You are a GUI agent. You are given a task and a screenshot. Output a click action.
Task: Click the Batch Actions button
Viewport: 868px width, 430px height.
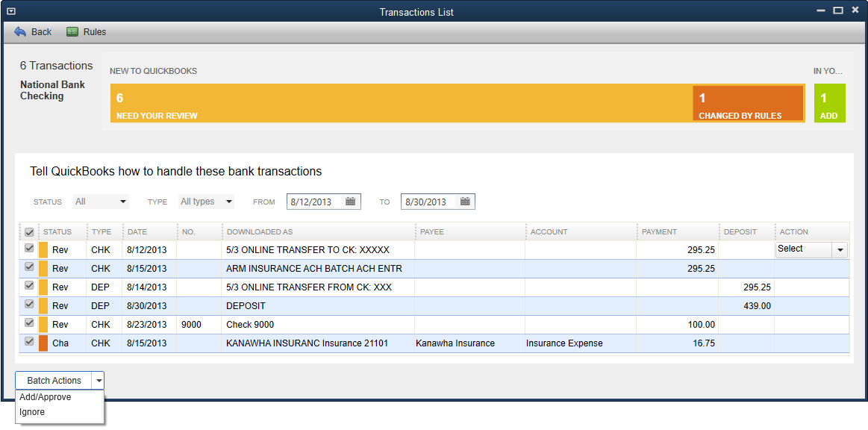click(54, 381)
